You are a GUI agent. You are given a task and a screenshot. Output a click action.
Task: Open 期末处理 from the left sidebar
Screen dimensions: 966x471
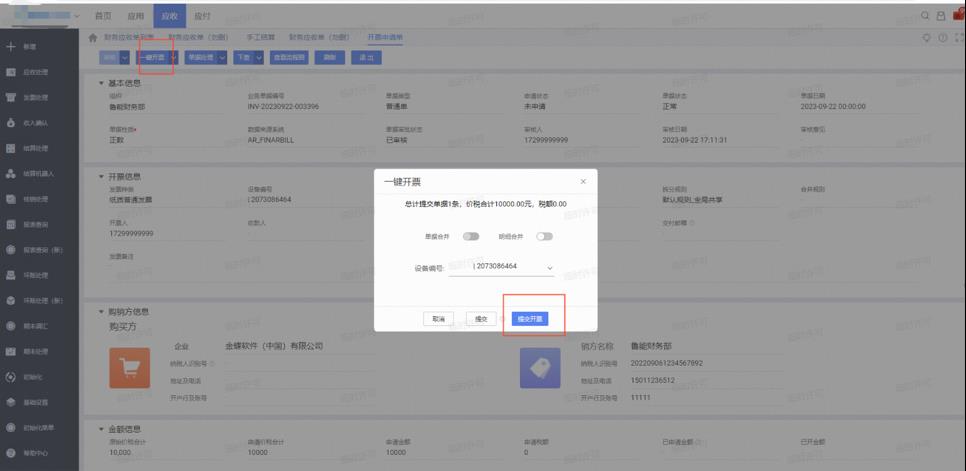35,352
